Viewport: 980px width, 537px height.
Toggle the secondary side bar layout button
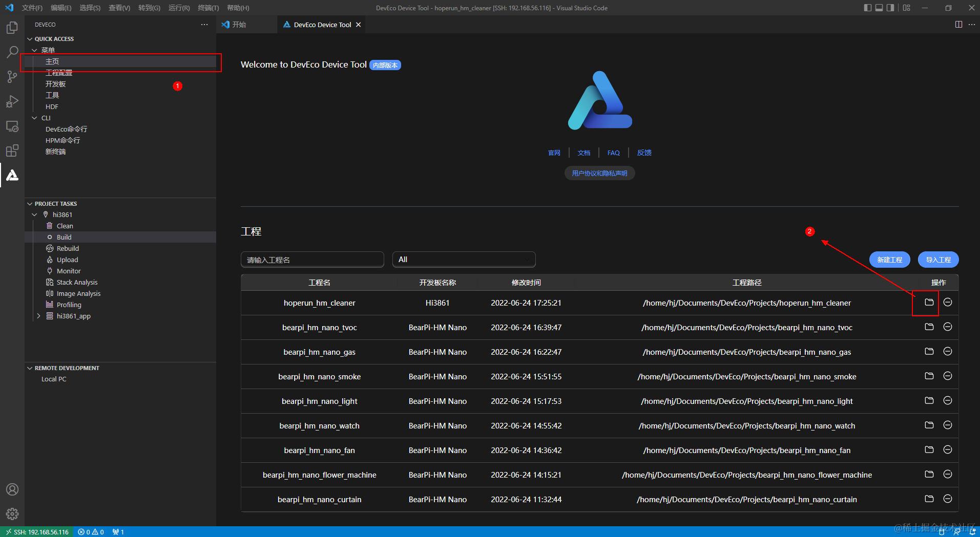(x=890, y=8)
